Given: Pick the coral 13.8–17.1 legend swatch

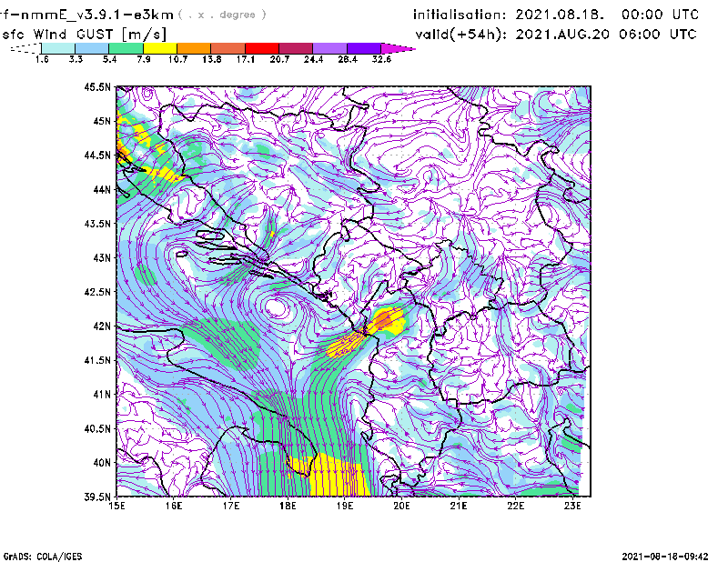Looking at the screenshot, I should pyautogui.click(x=228, y=48).
